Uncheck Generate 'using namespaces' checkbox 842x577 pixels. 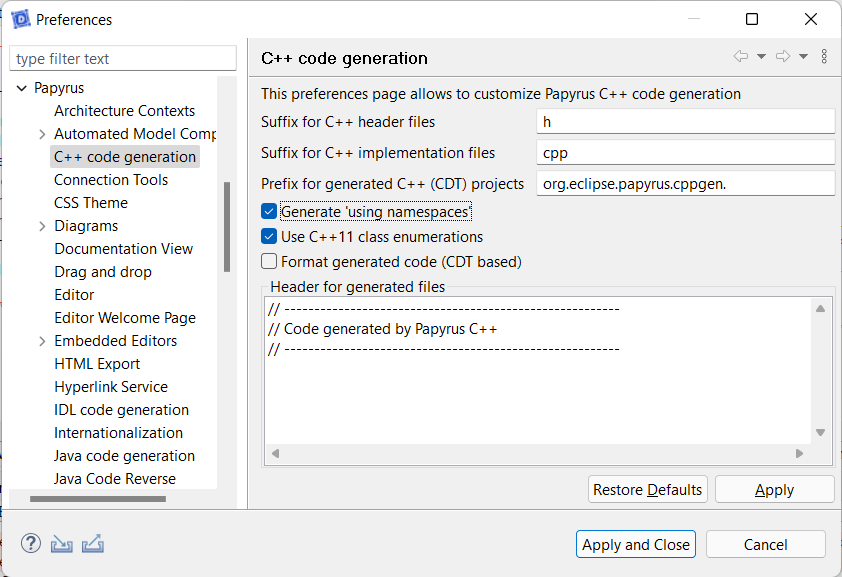pos(269,211)
